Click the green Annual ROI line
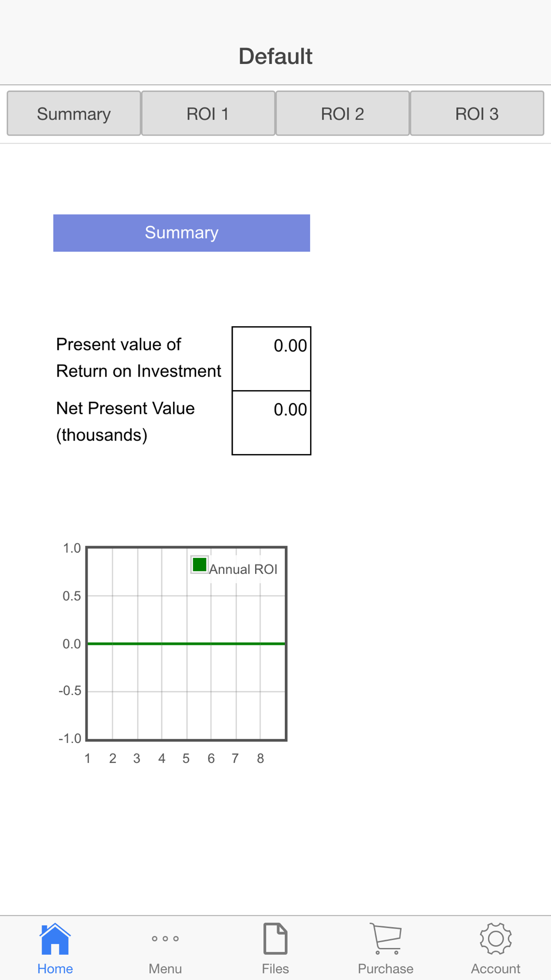 (186, 643)
